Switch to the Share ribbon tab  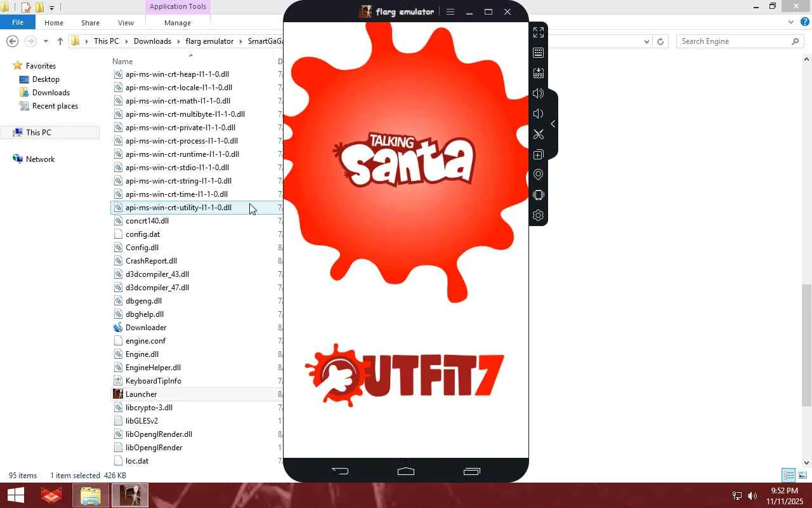(x=90, y=23)
